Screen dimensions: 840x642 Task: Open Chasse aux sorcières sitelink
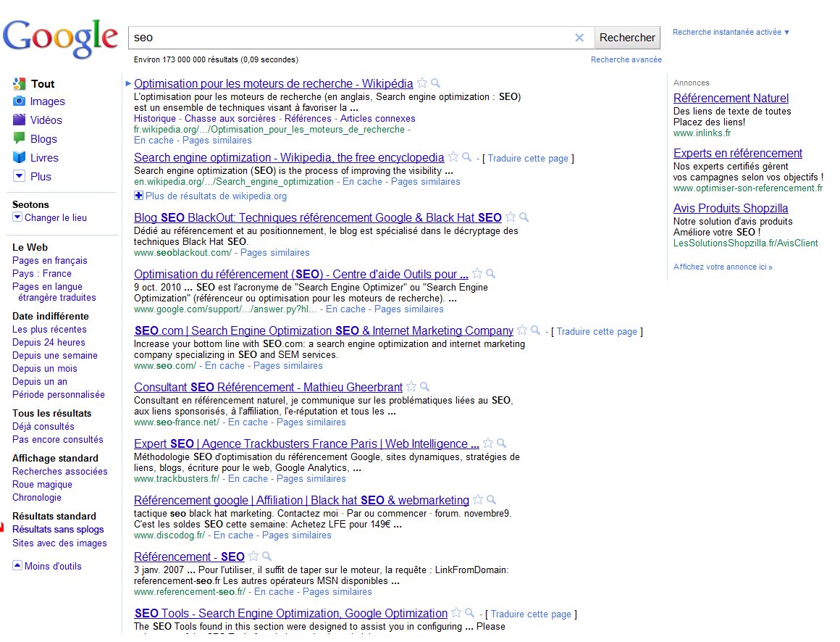pos(230,118)
